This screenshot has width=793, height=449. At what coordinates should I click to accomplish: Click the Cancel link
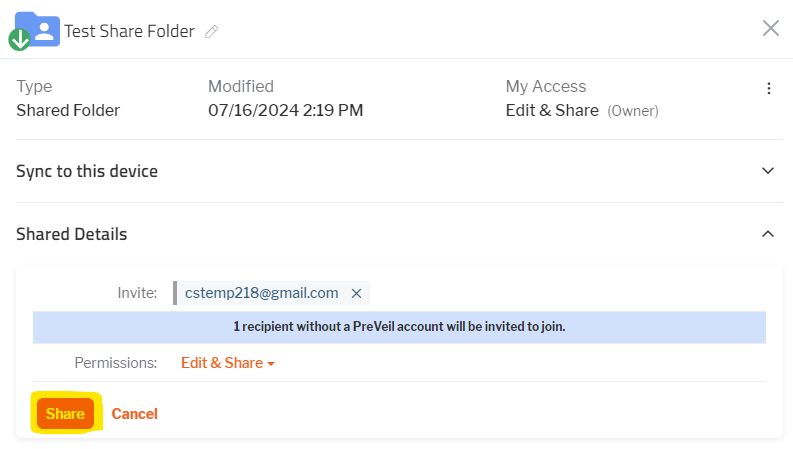click(x=135, y=414)
